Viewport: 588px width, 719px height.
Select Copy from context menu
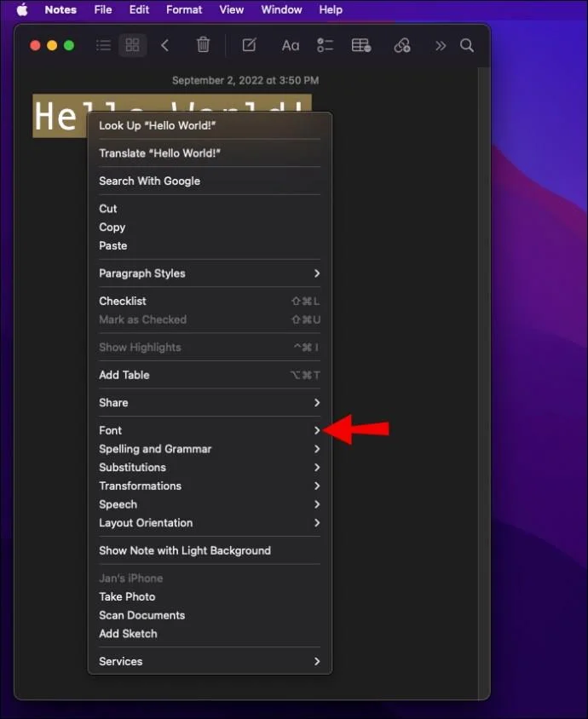click(210, 227)
